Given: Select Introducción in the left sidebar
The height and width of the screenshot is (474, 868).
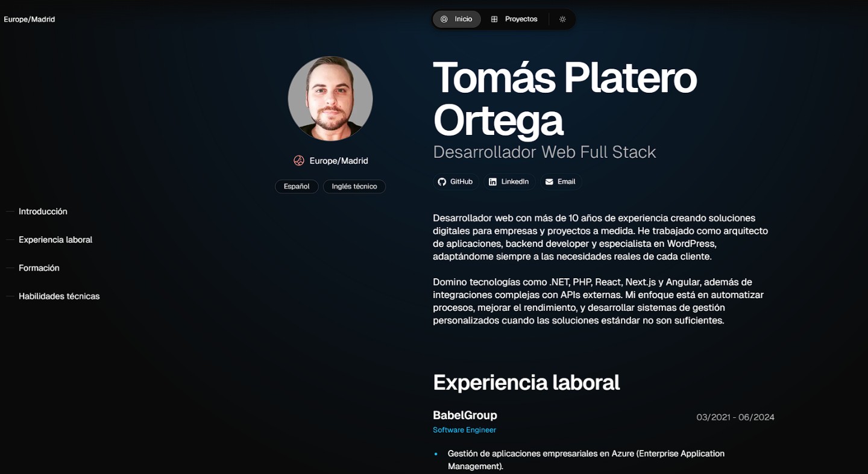Looking at the screenshot, I should coord(43,211).
